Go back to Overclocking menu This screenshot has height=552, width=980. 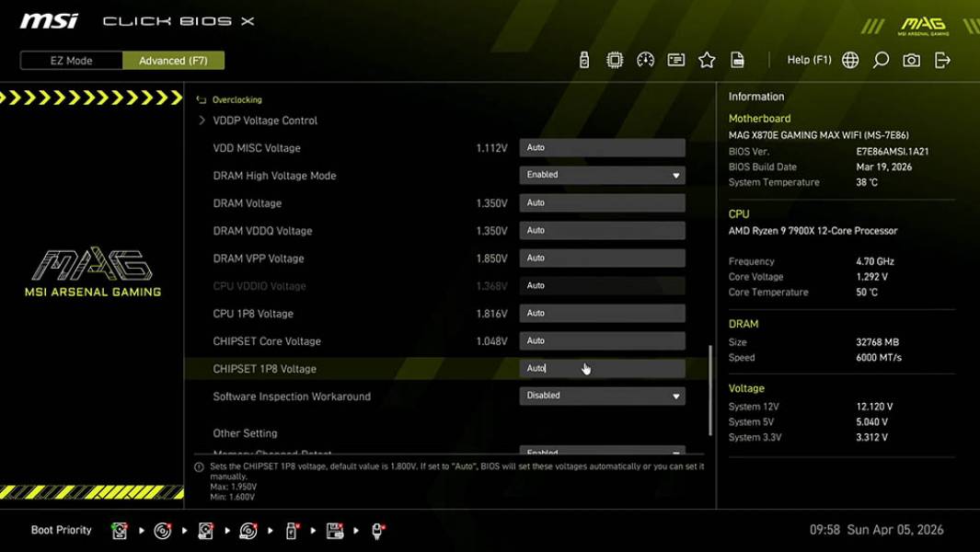237,99
